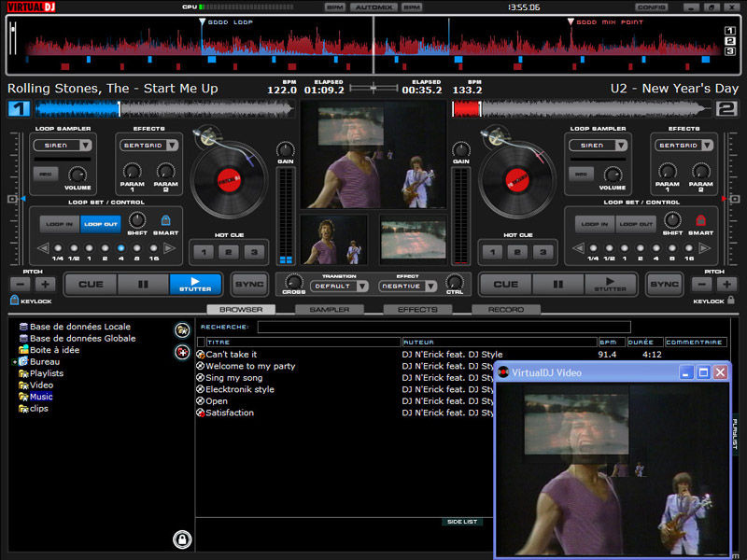
Task: Click the Recherche search field
Action: coord(444,327)
